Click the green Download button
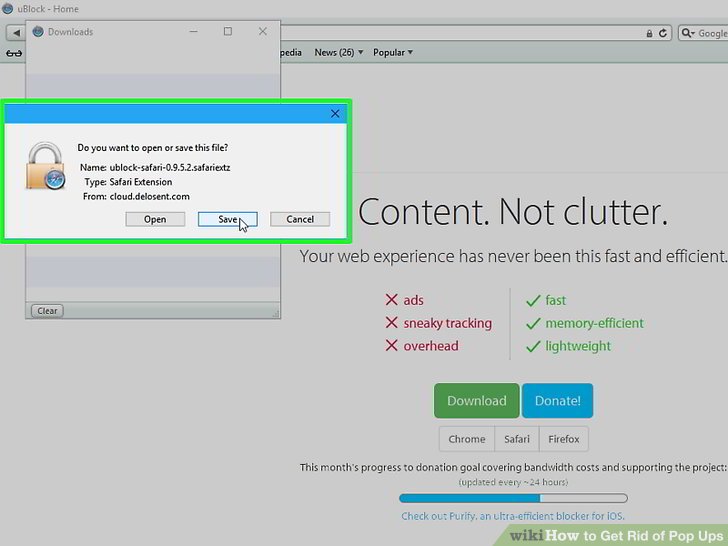Viewport: 728px width, 546px height. tap(476, 400)
